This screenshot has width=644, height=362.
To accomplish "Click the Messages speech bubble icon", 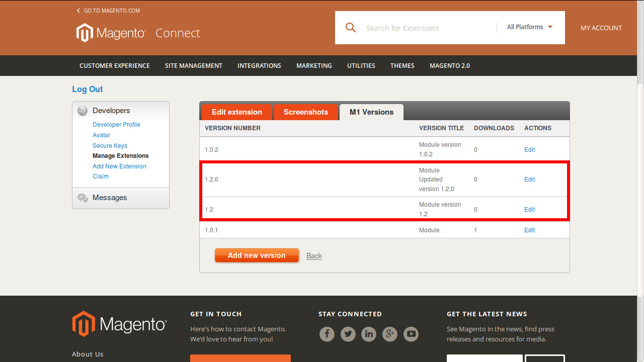I will click(x=83, y=198).
